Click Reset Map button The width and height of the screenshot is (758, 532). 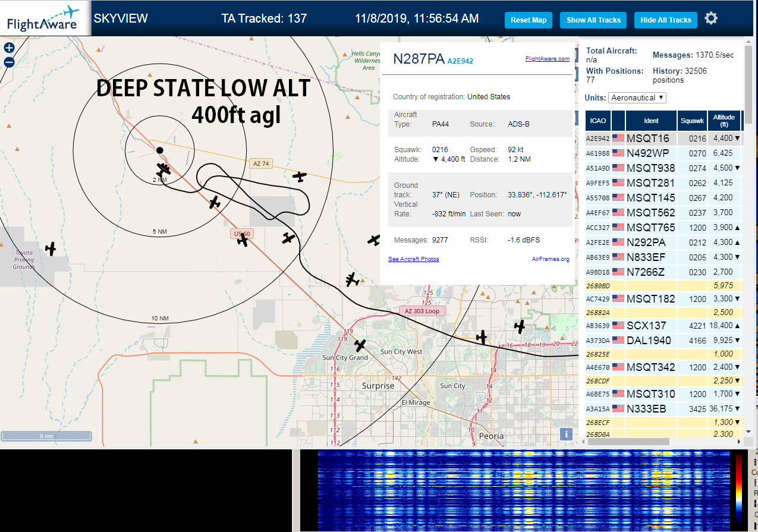tap(529, 20)
